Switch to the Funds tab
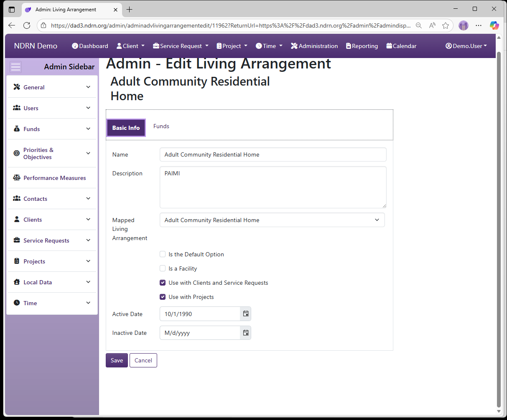The image size is (507, 420). [x=161, y=126]
